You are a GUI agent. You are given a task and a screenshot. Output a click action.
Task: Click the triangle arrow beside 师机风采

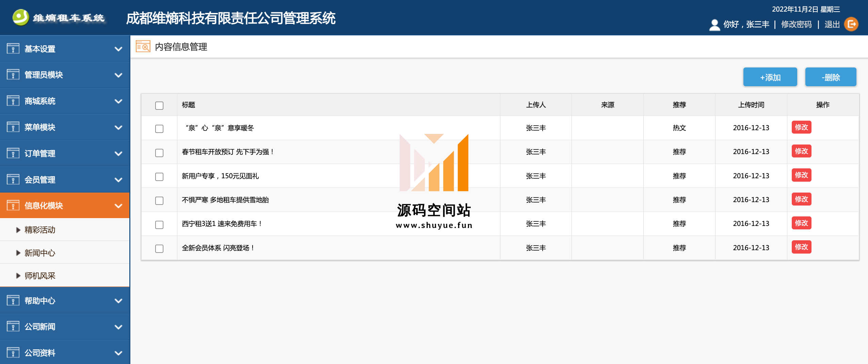18,276
